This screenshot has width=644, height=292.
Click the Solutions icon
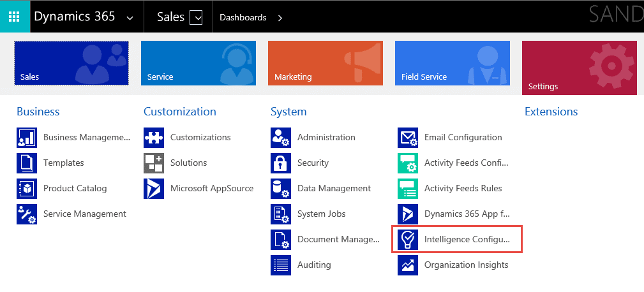pos(154,163)
